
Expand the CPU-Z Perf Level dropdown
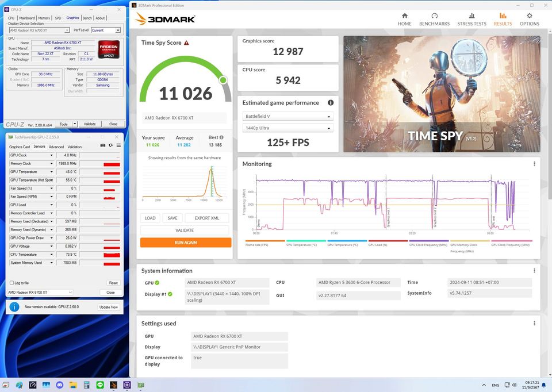tap(106, 30)
